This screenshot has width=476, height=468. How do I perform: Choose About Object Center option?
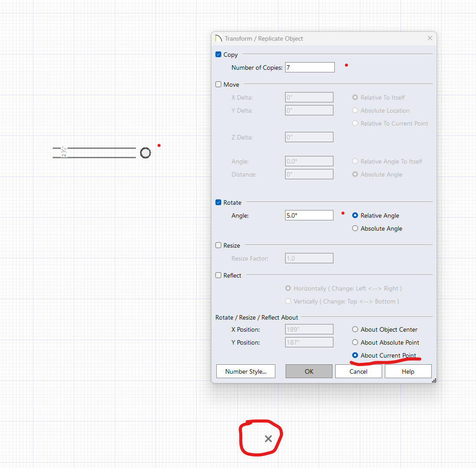tap(355, 329)
